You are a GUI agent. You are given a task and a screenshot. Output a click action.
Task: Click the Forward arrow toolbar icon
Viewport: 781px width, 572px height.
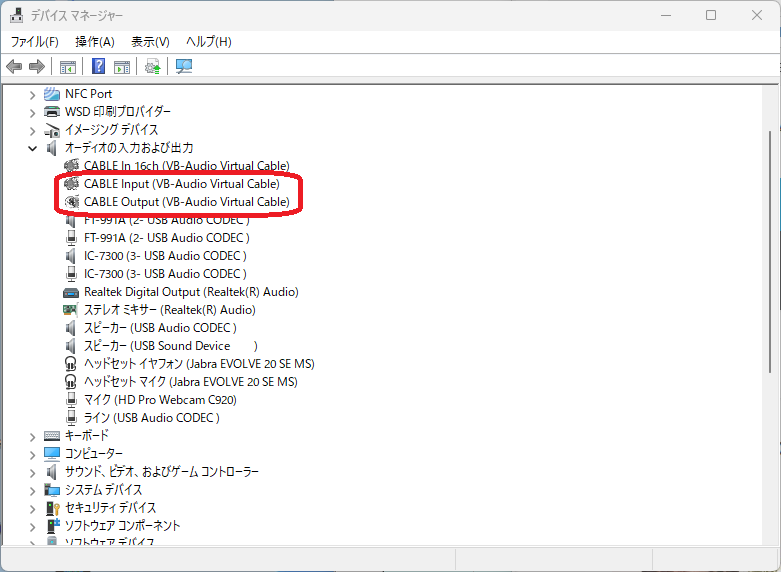[x=37, y=66]
